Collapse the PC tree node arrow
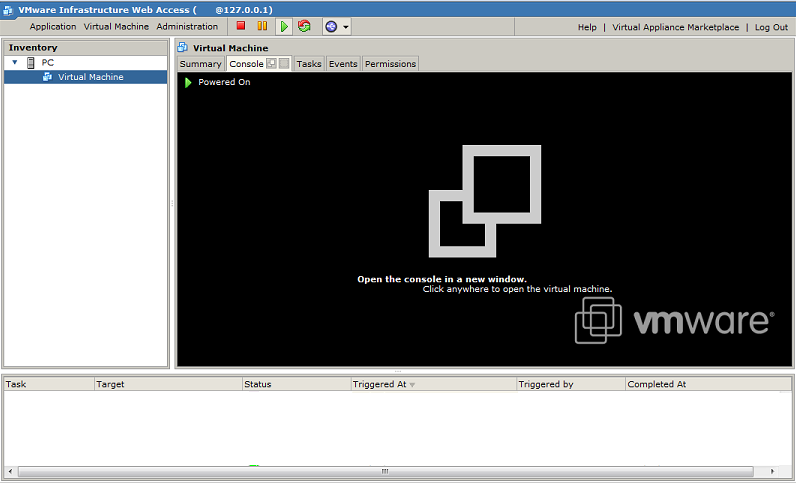Screen dimensions: 796x483 15,62
